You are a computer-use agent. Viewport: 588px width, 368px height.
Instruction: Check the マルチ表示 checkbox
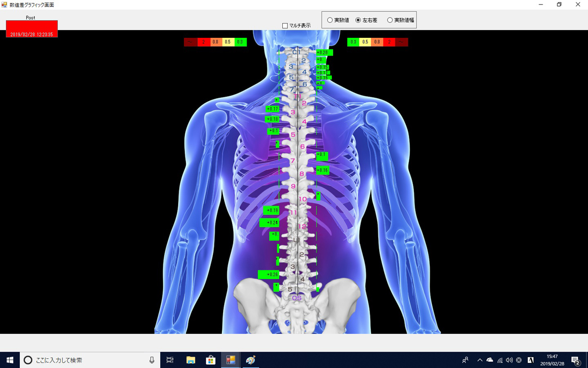(x=285, y=26)
